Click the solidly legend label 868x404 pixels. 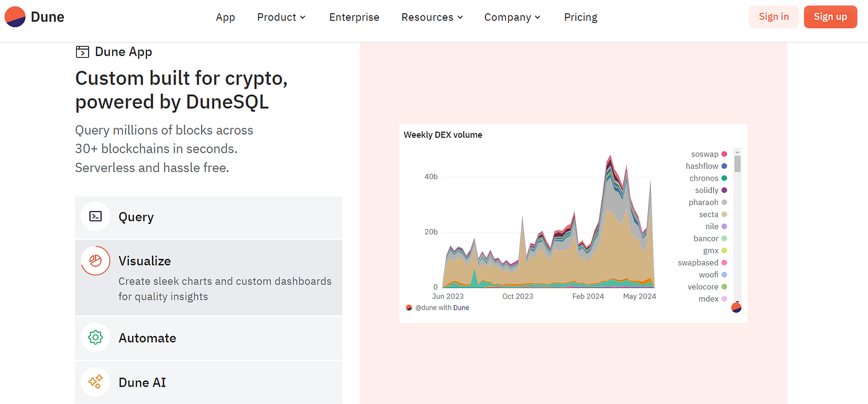pyautogui.click(x=707, y=191)
